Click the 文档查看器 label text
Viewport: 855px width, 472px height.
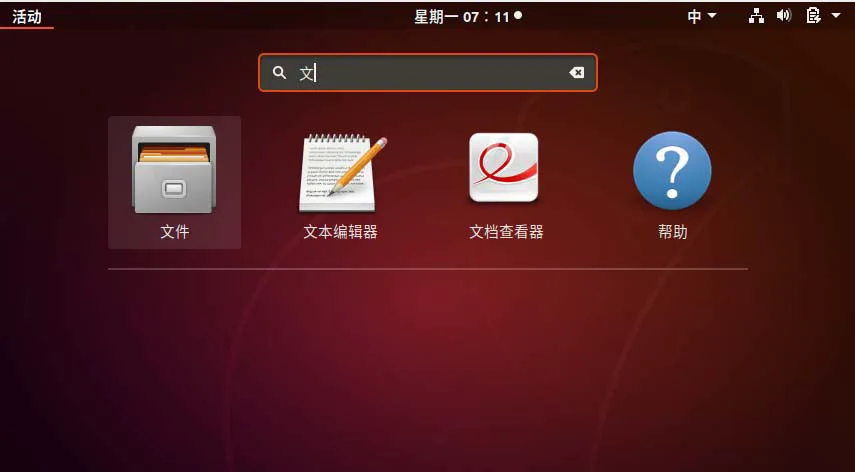(506, 232)
